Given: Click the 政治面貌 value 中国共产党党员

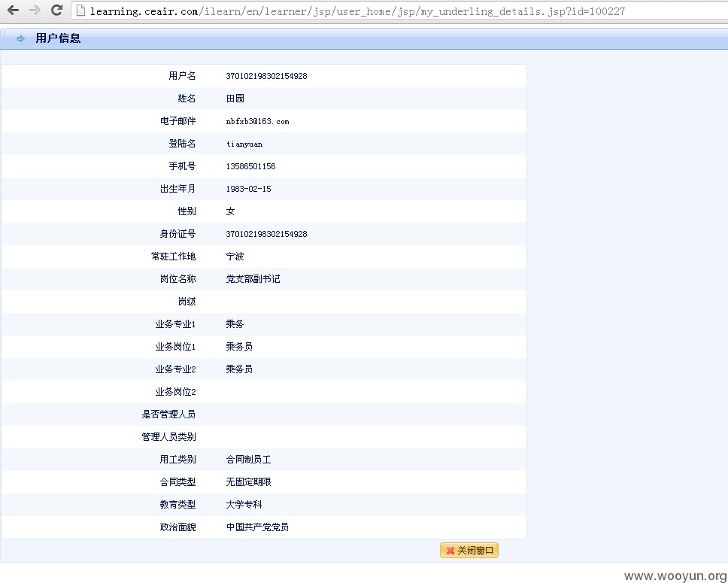Looking at the screenshot, I should 257,527.
